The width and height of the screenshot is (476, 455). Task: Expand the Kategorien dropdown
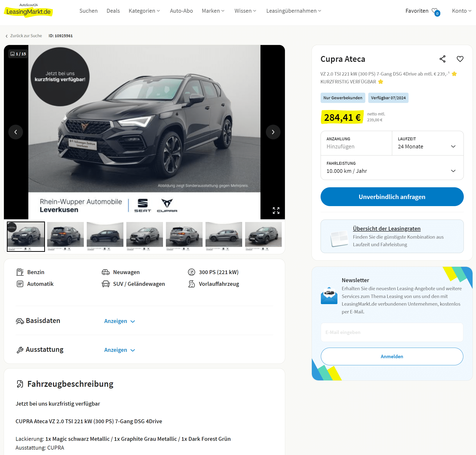[x=144, y=11]
